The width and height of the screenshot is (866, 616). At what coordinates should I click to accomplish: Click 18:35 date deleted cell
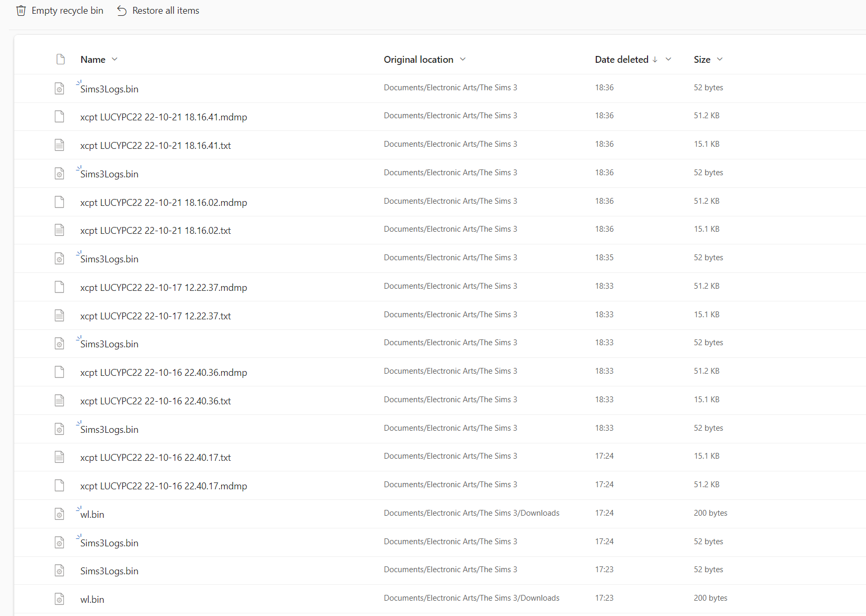(604, 258)
